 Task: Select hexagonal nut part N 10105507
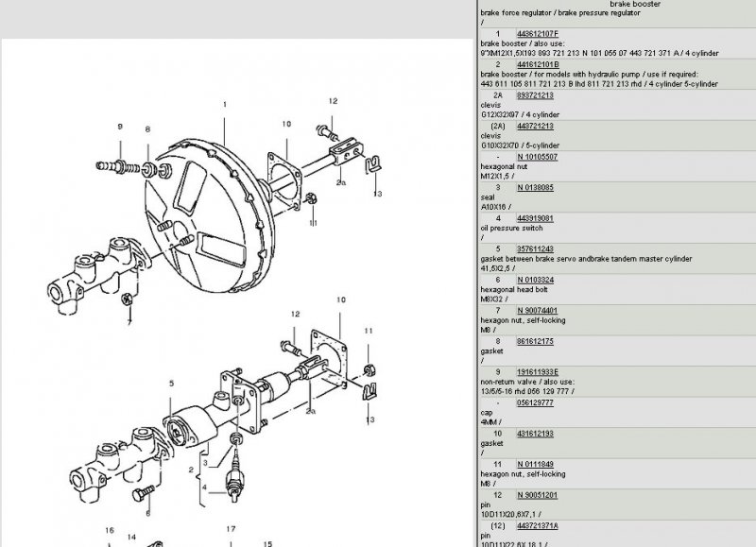pos(537,157)
